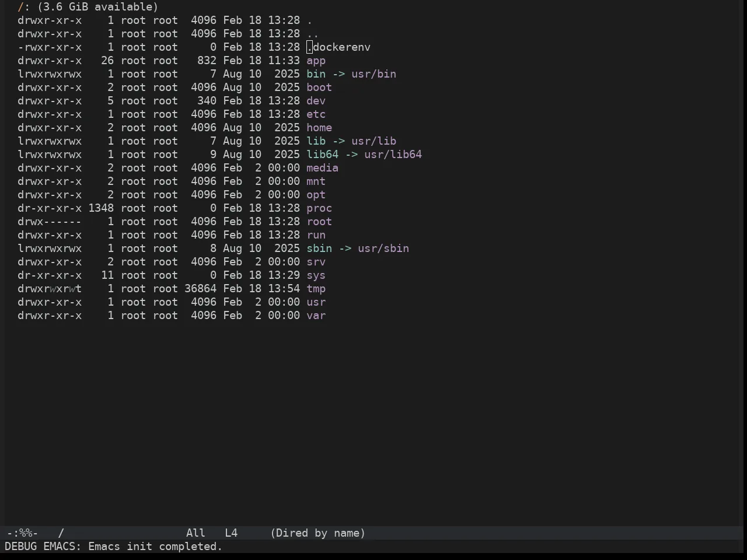Click the '-:%%-' buffer status indicator
Screen dimensions: 747x560
pos(22,533)
